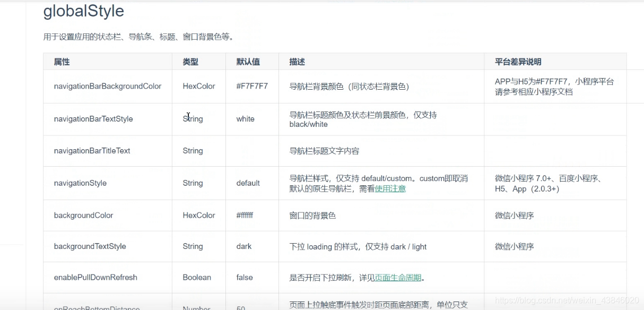Select the 属性 column header
The height and width of the screenshot is (310, 644).
62,62
